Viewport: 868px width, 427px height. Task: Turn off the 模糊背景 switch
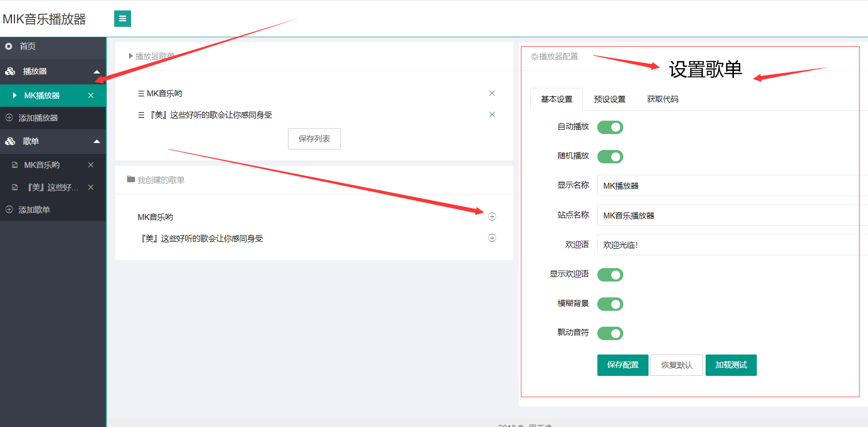[610, 304]
